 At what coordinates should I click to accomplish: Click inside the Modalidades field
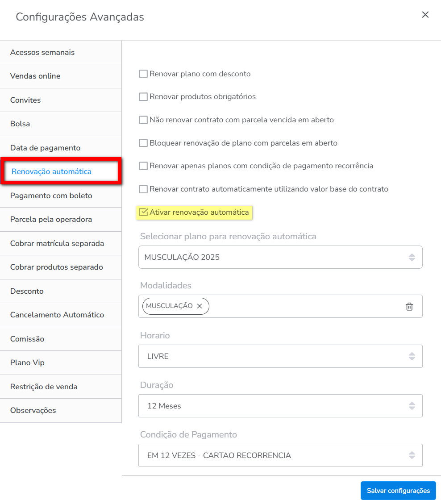[x=304, y=306]
